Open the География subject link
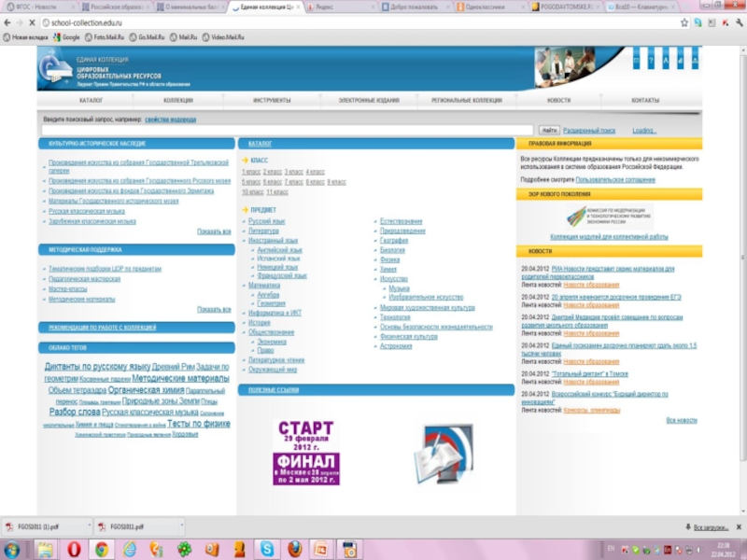This screenshot has height=560, width=747. (394, 241)
